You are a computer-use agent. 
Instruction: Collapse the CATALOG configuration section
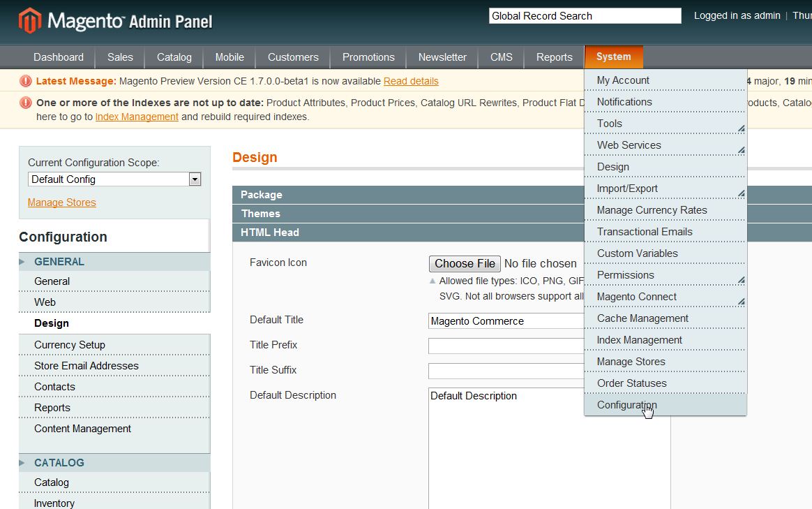59,463
